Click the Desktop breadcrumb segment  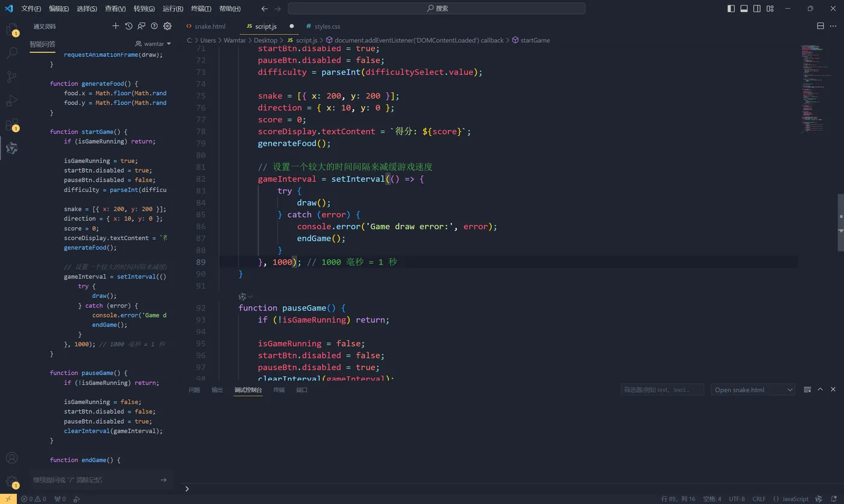265,40
